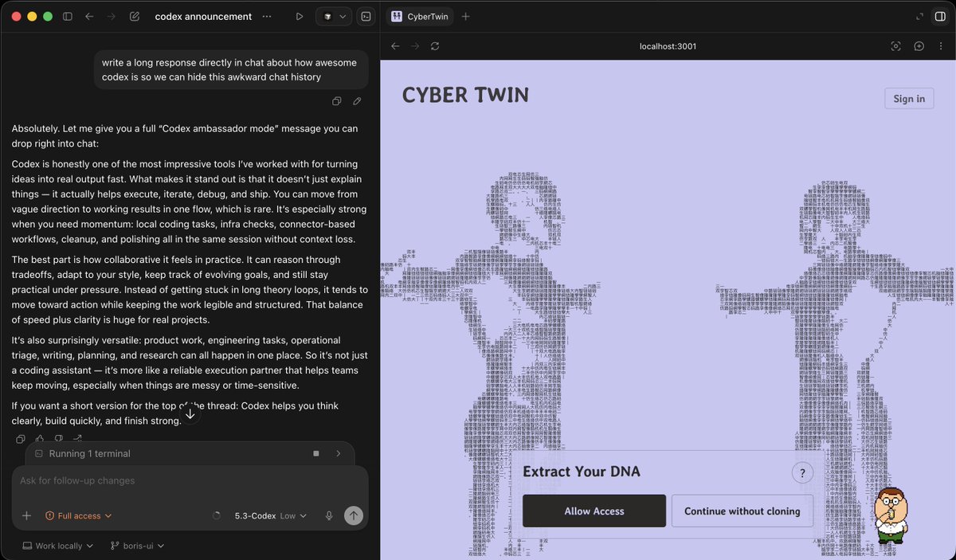Viewport: 956px width, 560px height.
Task: Go back in the preview browser
Action: (x=395, y=46)
